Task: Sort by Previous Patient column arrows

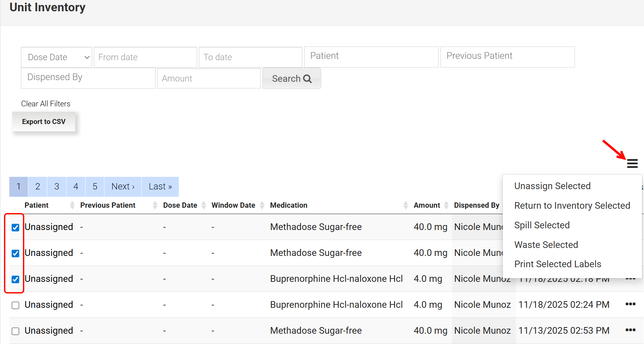Action: [x=155, y=205]
